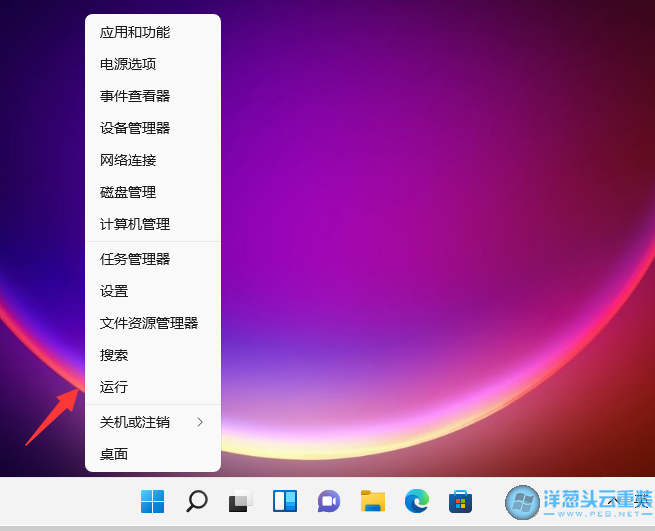Open 设置 from the menu
Screen dimensions: 655x531
point(153,291)
